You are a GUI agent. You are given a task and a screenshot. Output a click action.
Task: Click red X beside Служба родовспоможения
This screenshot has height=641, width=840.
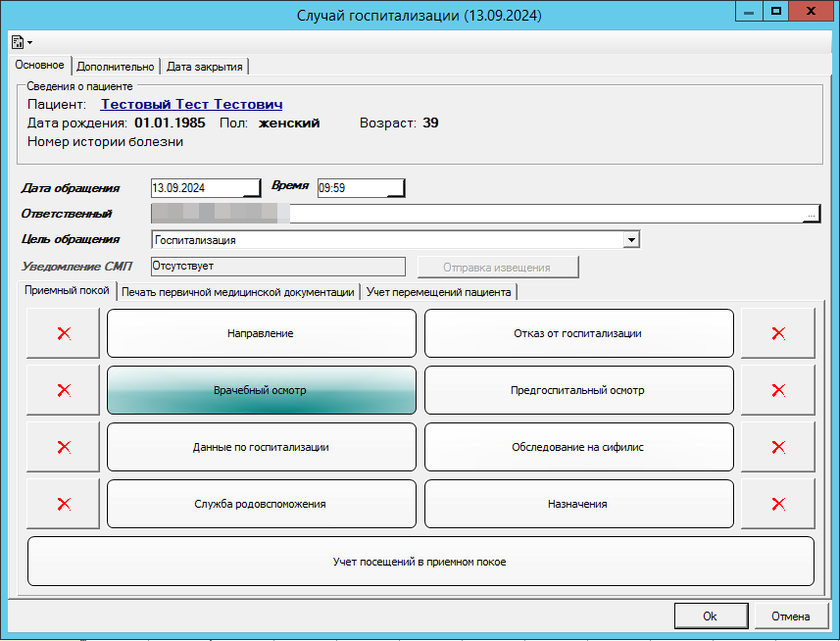pyautogui.click(x=64, y=504)
